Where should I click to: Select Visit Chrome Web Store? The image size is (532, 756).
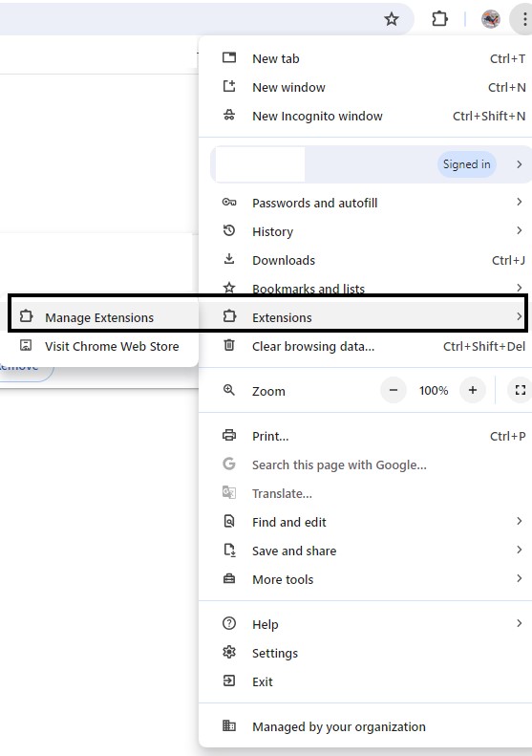[99, 346]
